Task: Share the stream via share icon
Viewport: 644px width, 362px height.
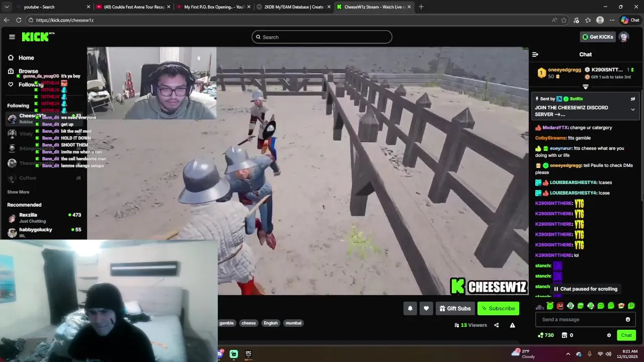Action: (x=496, y=325)
